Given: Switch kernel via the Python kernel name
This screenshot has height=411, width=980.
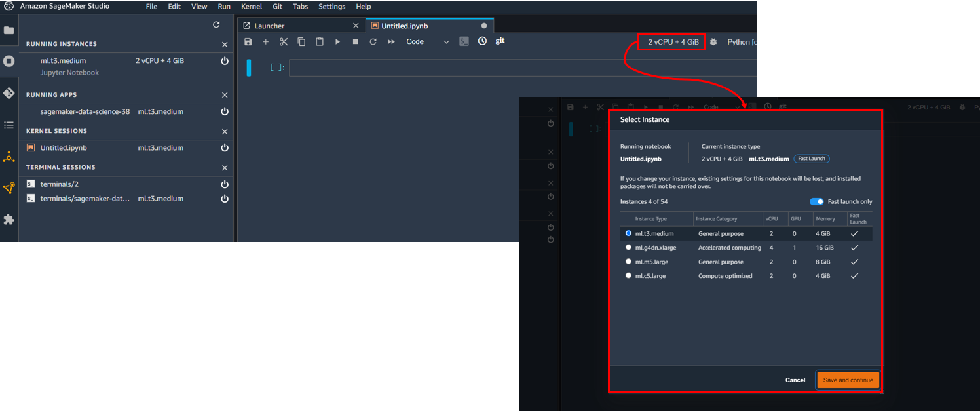Looking at the screenshot, I should (742, 42).
